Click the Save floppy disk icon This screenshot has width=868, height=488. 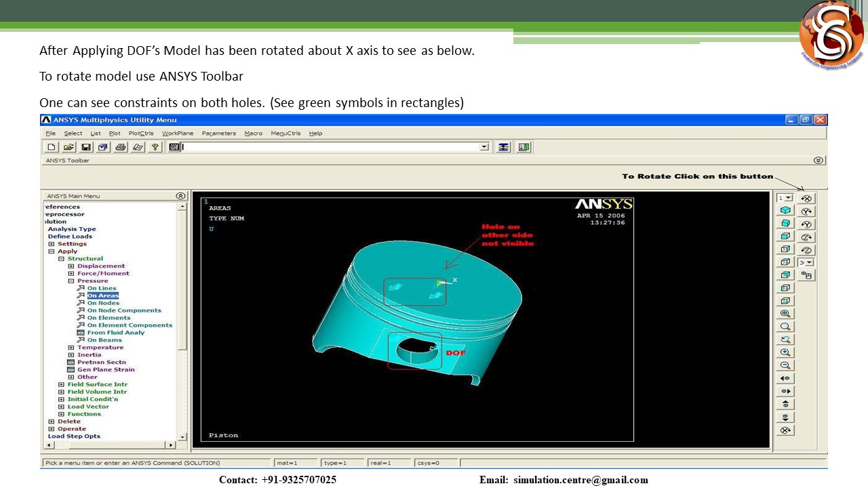point(86,147)
